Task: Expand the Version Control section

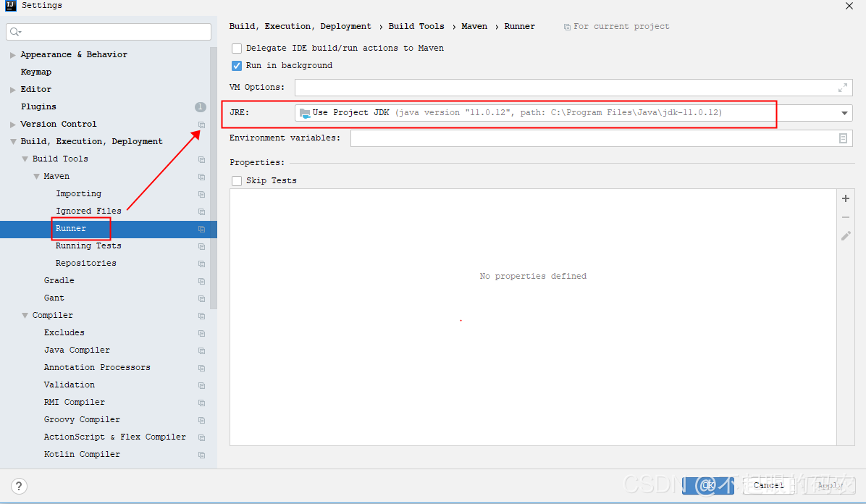Action: 13,125
